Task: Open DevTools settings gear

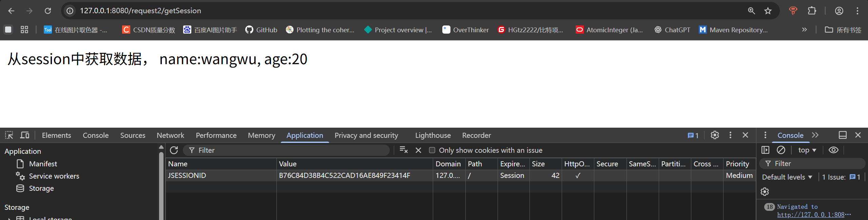Action: (x=715, y=135)
